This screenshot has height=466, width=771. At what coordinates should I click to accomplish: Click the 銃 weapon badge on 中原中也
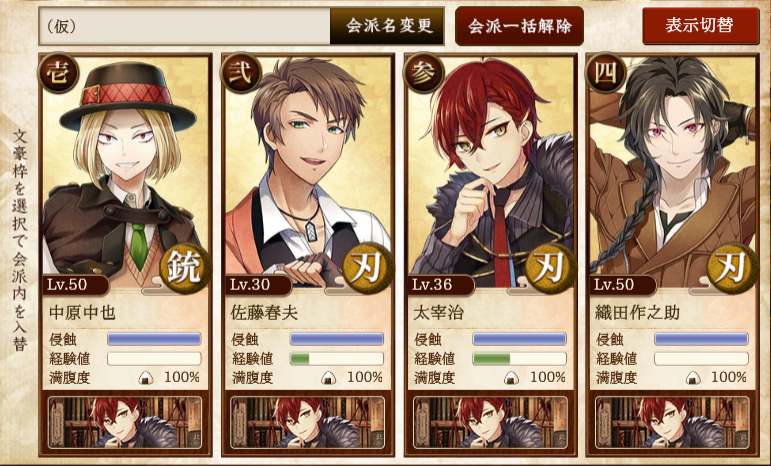[x=183, y=268]
